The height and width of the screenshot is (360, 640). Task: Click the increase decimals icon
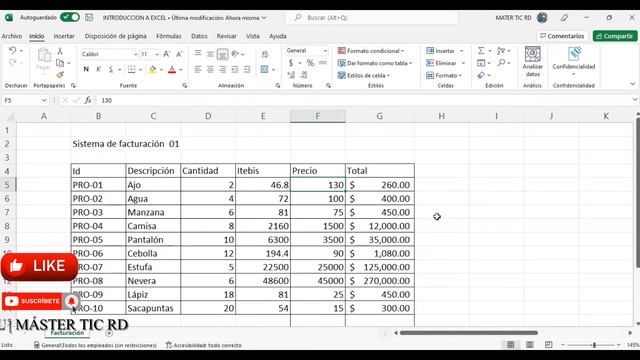pos(291,75)
